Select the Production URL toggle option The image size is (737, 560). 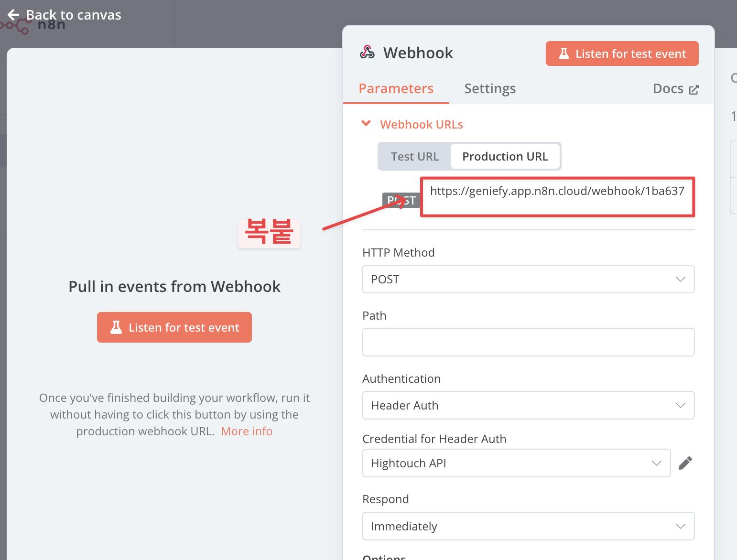(x=505, y=156)
